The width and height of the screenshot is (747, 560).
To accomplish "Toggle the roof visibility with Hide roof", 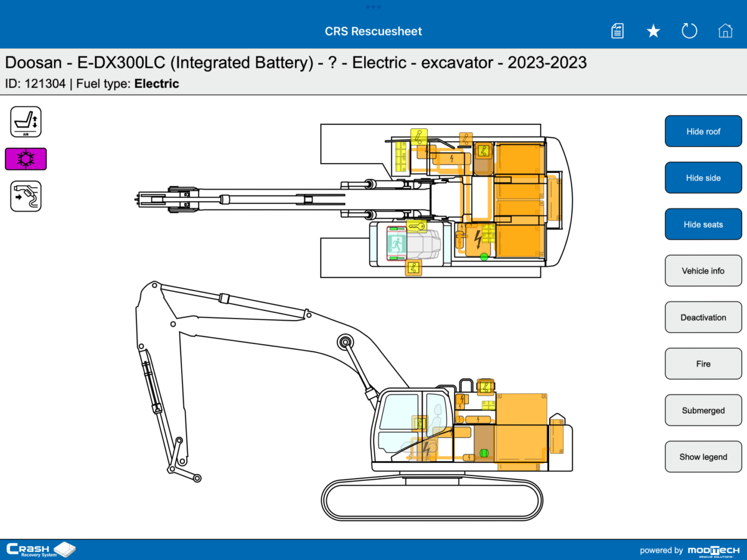I will click(x=703, y=131).
